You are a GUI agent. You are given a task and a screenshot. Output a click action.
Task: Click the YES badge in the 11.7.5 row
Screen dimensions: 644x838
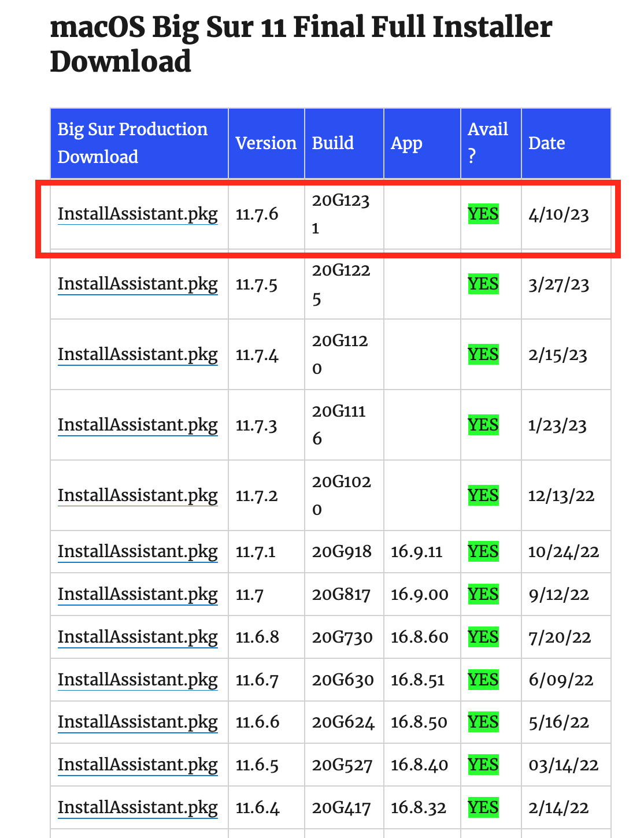(483, 285)
